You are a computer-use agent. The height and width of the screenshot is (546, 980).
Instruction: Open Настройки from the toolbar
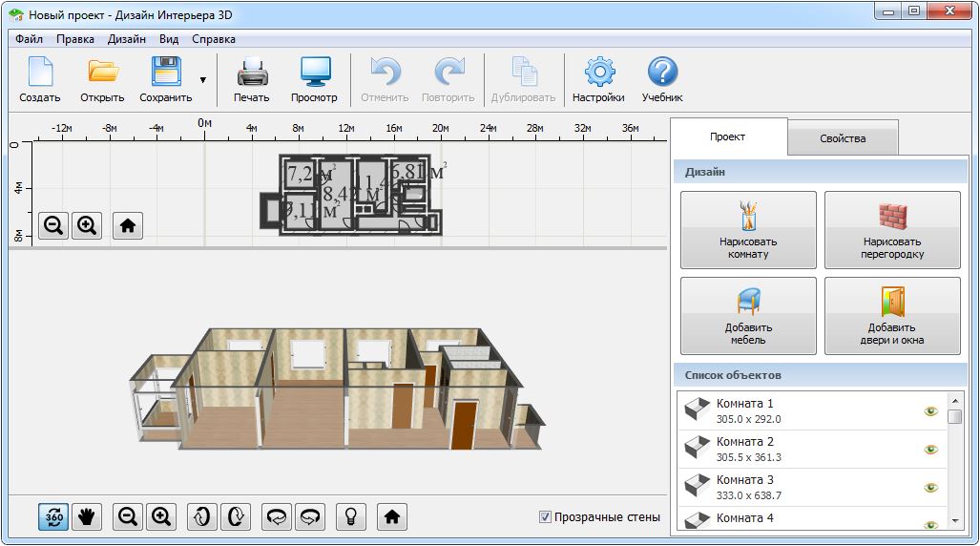598,80
